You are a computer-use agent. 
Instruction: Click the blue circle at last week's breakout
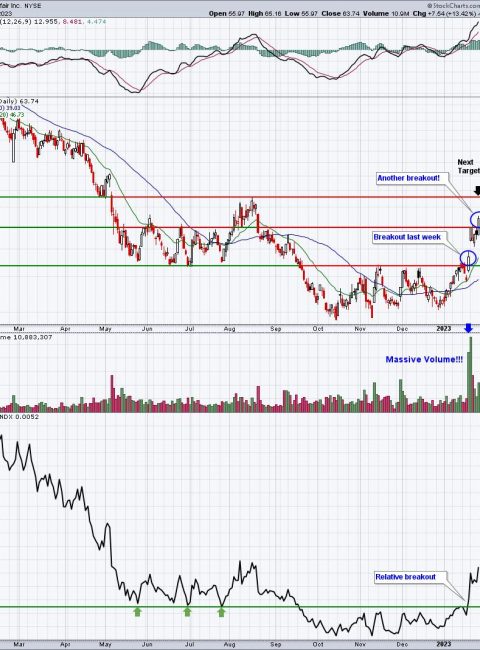click(468, 259)
